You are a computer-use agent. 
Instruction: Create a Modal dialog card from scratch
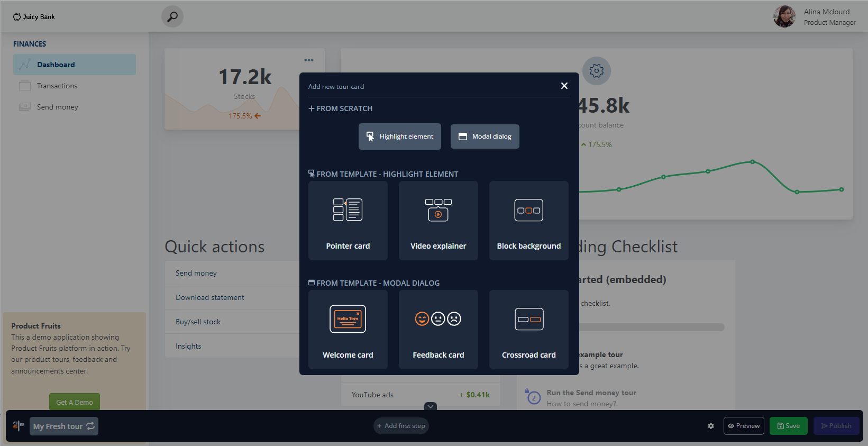tap(485, 136)
